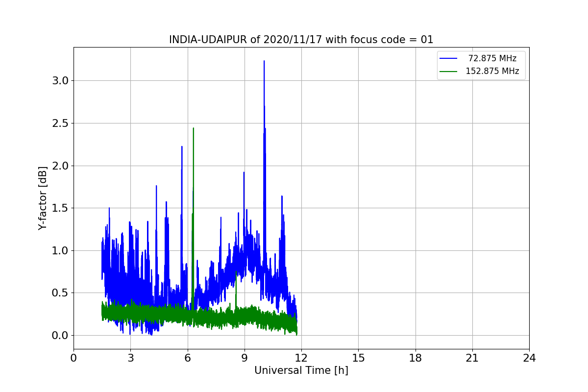Screen dimensions: 588x392
Task: Click the y-axis tick label 1.0
Action: point(60,250)
